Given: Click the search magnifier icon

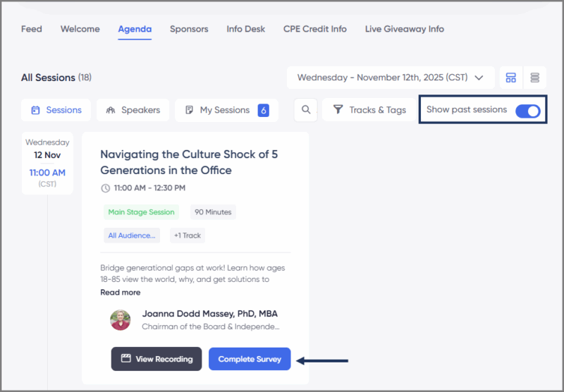Looking at the screenshot, I should click(306, 110).
